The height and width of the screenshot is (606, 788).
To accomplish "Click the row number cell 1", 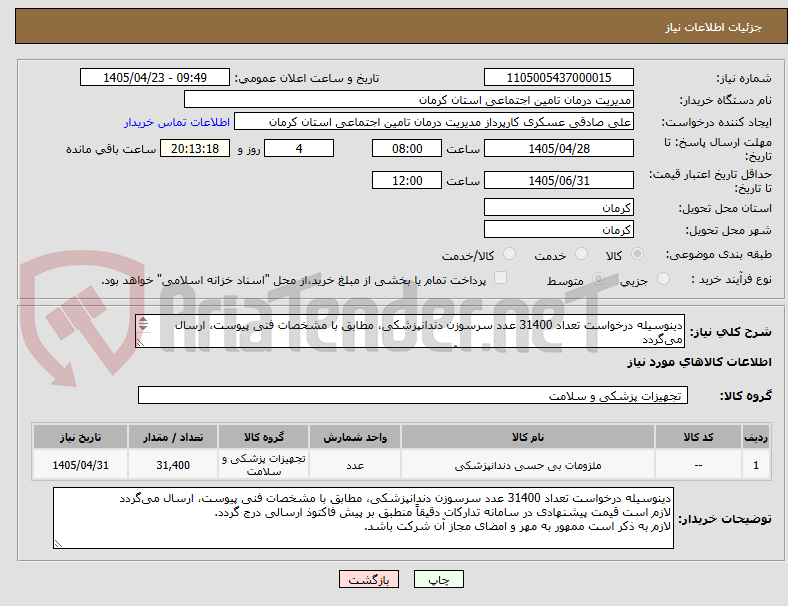I will coord(755,465).
